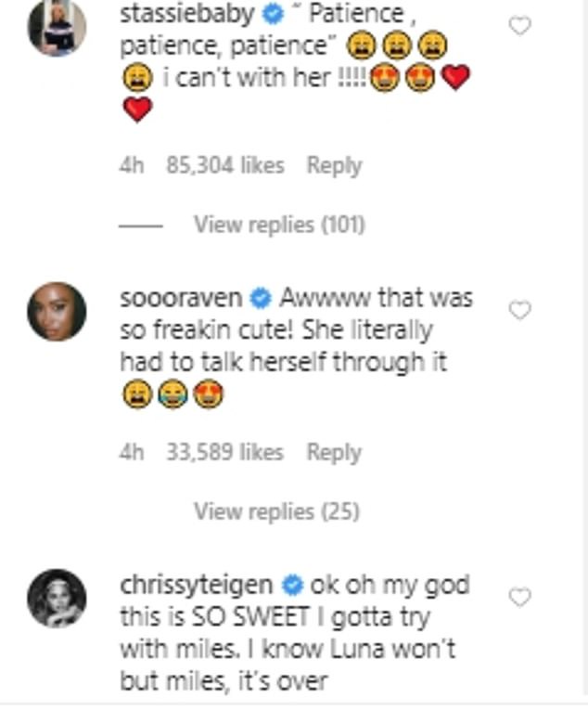The height and width of the screenshot is (710, 588).
Task: Expand View replies (101)
Action: click(x=279, y=225)
